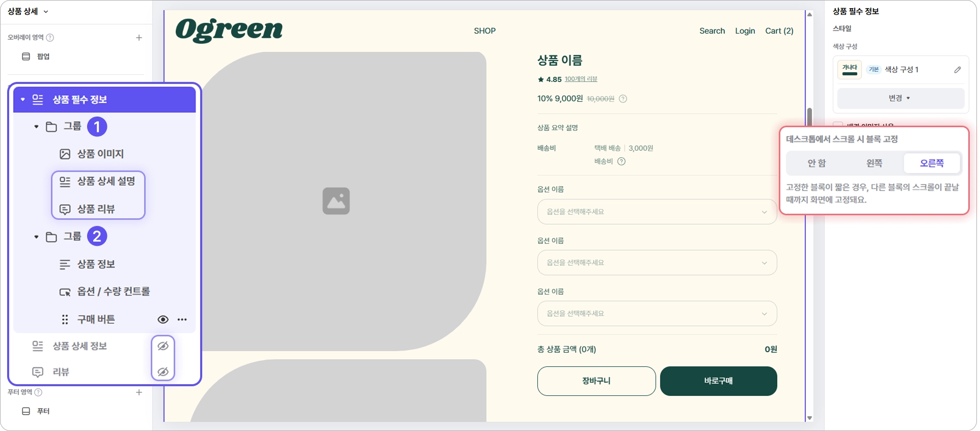Click the 바로구매 button
The width and height of the screenshot is (980, 431).
click(x=718, y=381)
